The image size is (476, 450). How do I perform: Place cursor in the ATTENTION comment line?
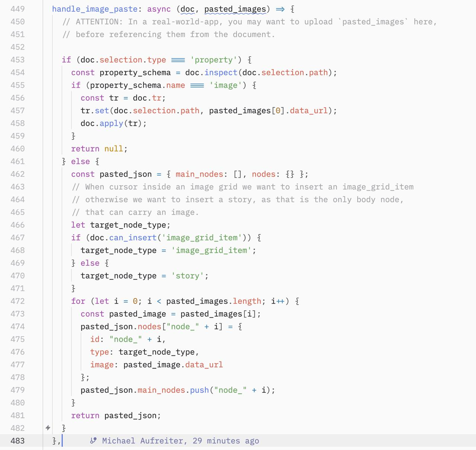click(249, 22)
